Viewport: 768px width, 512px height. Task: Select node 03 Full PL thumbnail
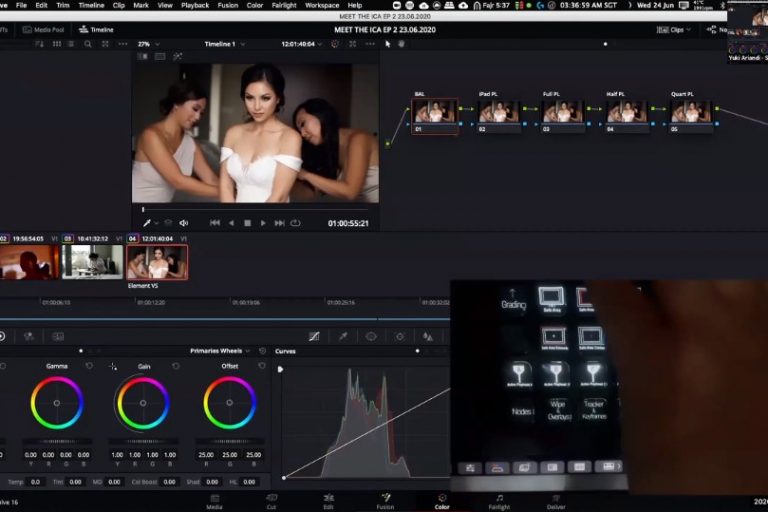(563, 112)
